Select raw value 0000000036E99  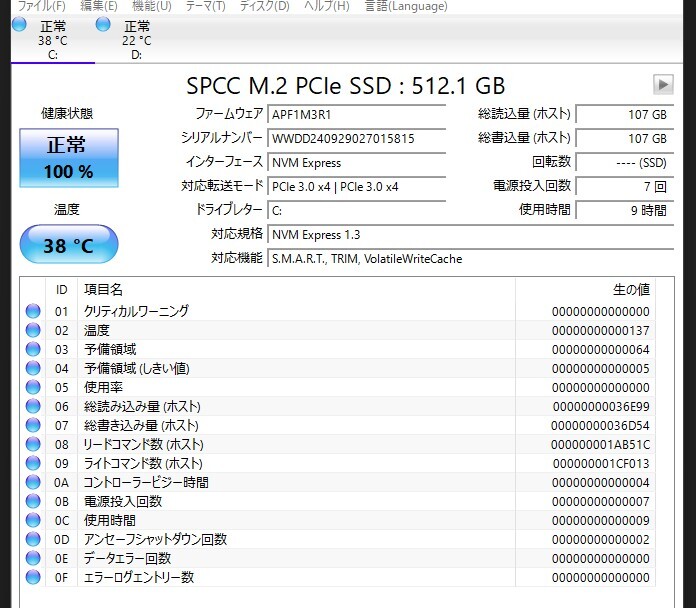pos(601,407)
